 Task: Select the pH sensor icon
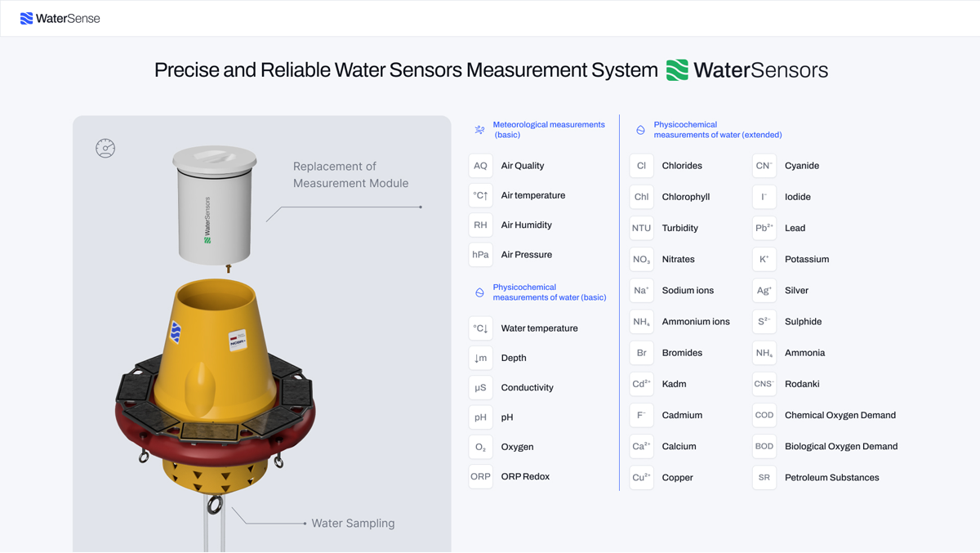coord(480,417)
